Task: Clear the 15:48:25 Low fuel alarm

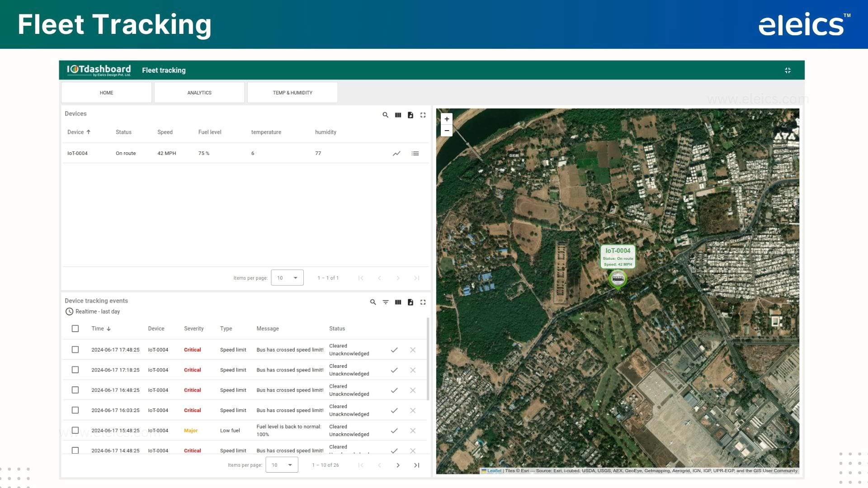Action: coord(413,431)
